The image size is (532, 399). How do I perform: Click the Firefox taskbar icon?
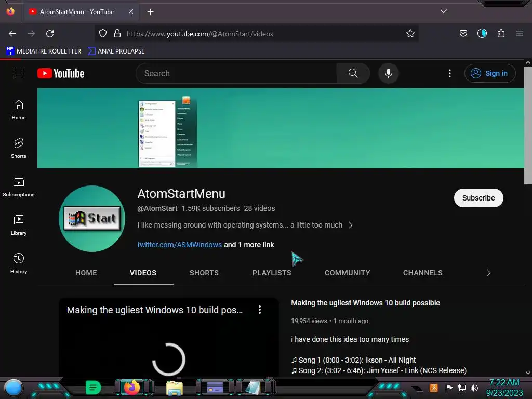(x=131, y=387)
